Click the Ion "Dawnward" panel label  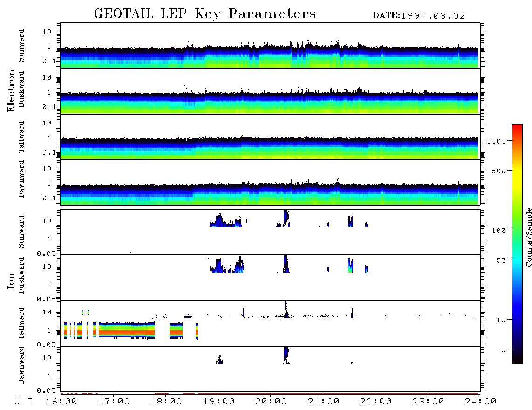click(x=21, y=365)
